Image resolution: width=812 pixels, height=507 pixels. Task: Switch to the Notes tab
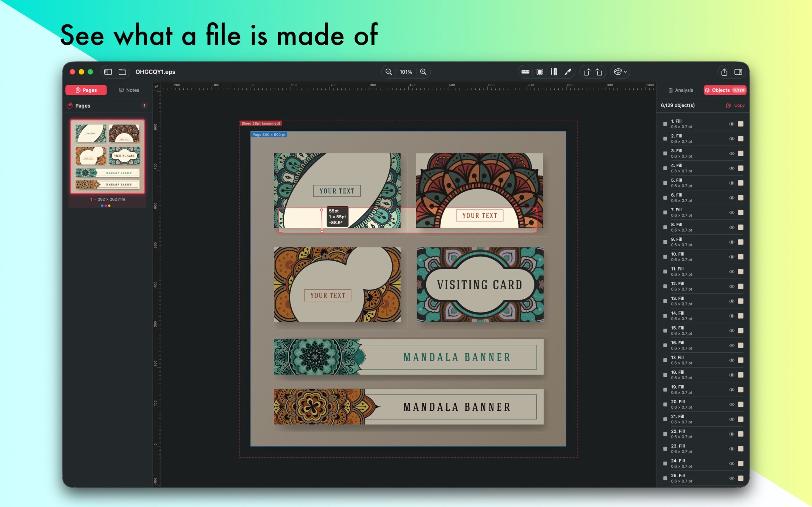click(129, 90)
